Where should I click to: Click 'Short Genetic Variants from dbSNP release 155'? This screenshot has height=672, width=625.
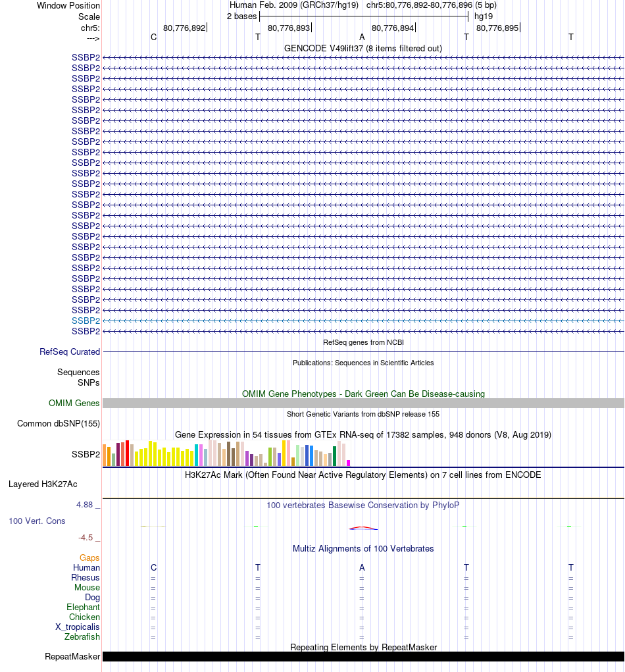363,415
